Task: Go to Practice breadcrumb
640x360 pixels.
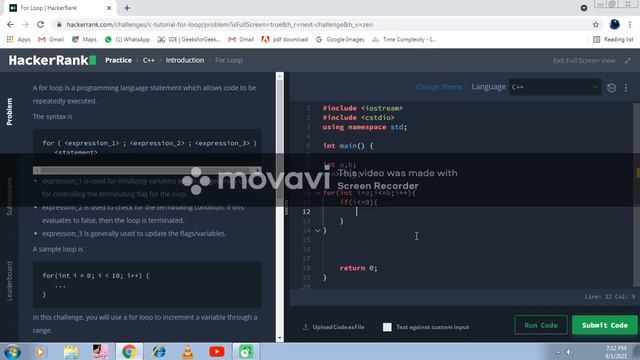Action: (x=118, y=60)
